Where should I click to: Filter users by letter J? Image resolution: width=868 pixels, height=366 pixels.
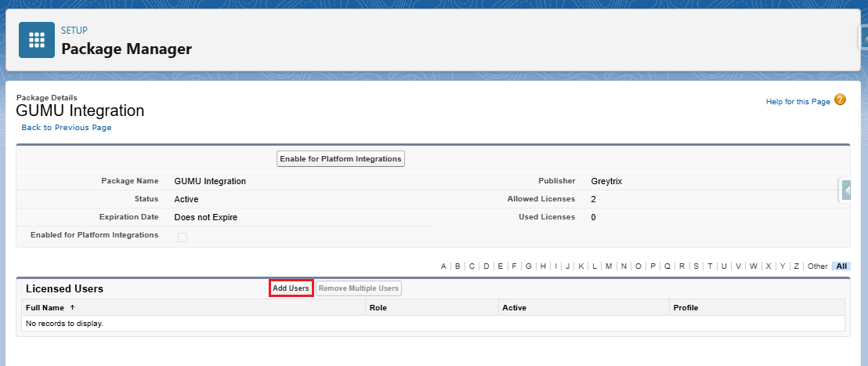coord(568,266)
